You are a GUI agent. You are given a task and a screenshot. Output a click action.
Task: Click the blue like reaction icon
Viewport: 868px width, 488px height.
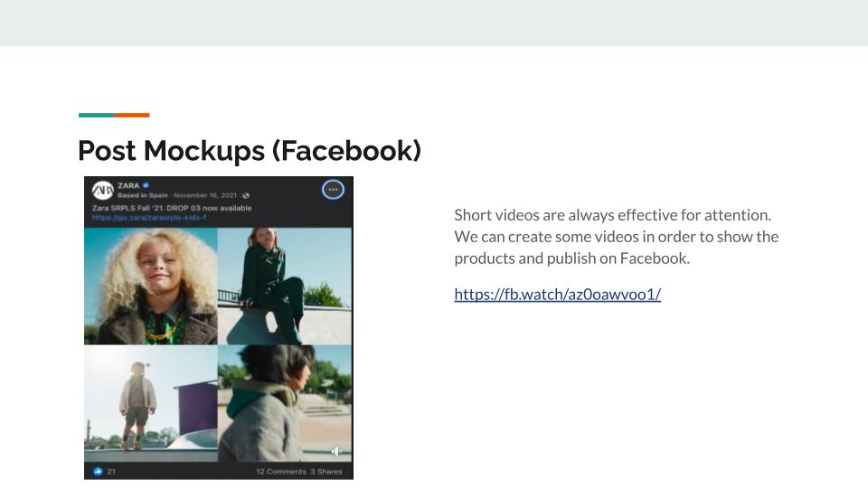point(98,472)
